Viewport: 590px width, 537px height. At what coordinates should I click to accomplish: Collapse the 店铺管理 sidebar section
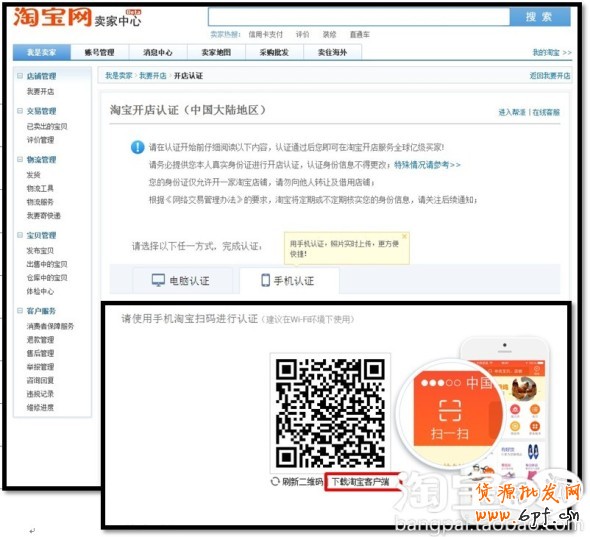[20, 76]
